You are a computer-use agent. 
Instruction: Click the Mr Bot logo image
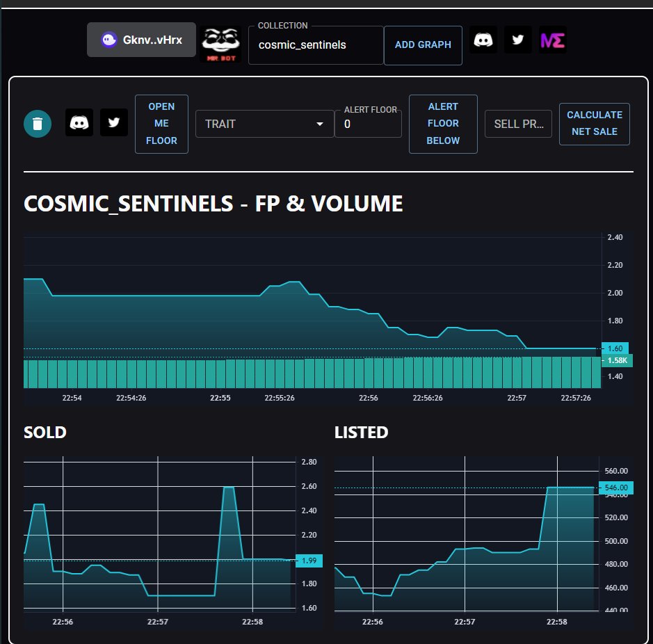pos(220,44)
